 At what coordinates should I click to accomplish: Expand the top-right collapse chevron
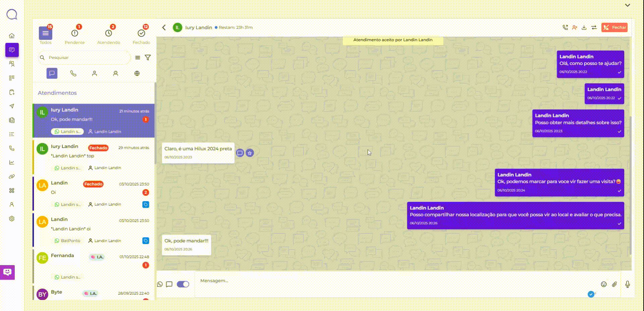[627, 5]
